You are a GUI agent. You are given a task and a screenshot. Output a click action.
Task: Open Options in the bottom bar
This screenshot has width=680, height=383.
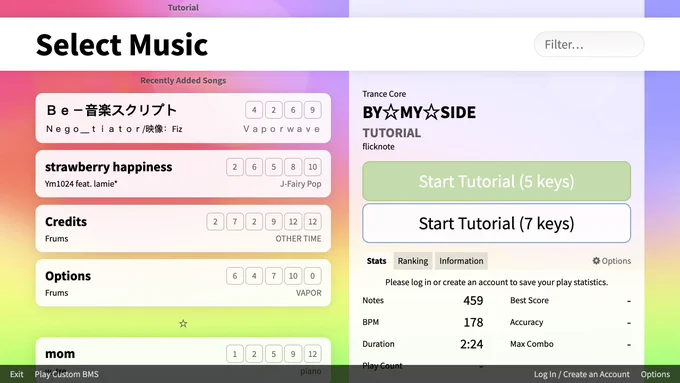(655, 374)
